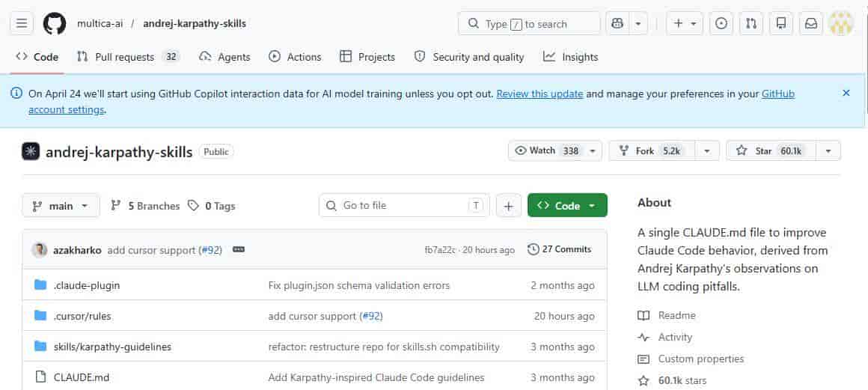This screenshot has height=390, width=868.
Task: Open the Copilot chat icon
Action: 617,23
